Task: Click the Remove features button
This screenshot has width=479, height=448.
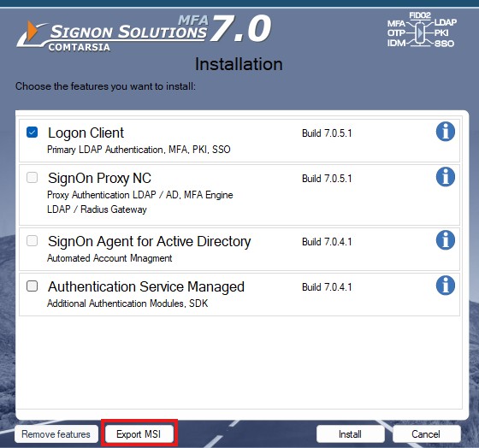Action: (x=56, y=434)
